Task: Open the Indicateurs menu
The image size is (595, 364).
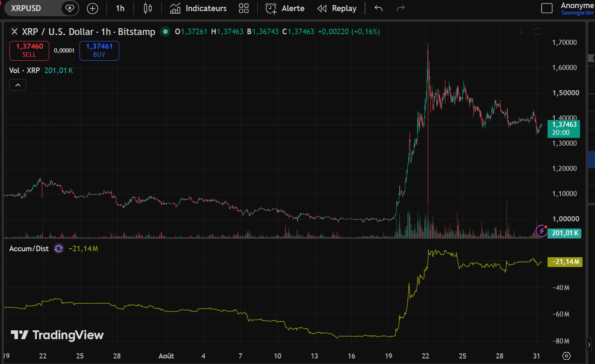Action: [x=198, y=8]
